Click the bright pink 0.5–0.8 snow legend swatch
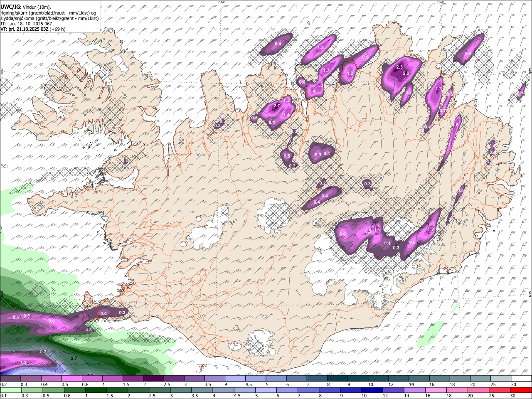The image size is (532, 399). click(71, 378)
